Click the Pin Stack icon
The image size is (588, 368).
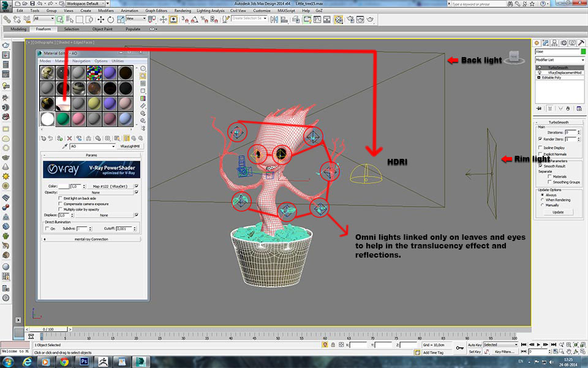(x=539, y=109)
